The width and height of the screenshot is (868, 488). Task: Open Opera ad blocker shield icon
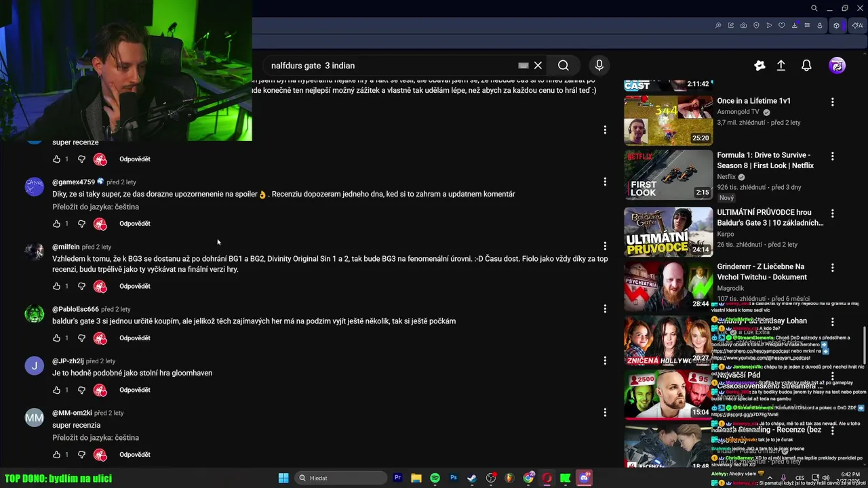(756, 26)
